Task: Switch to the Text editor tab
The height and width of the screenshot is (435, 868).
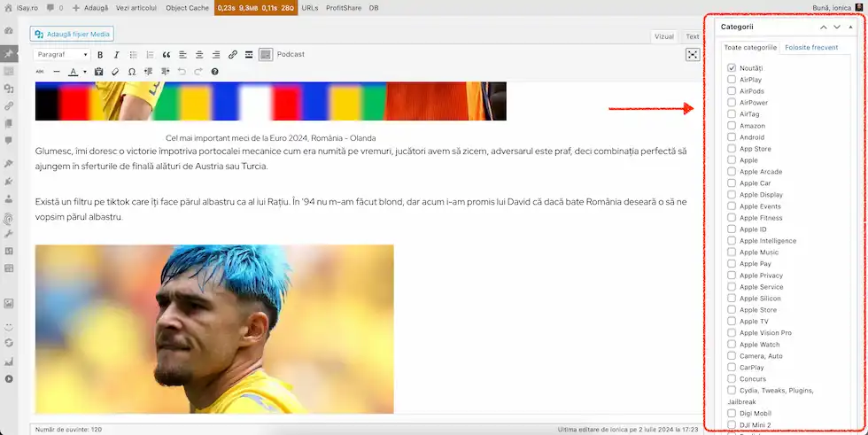Action: click(x=692, y=37)
